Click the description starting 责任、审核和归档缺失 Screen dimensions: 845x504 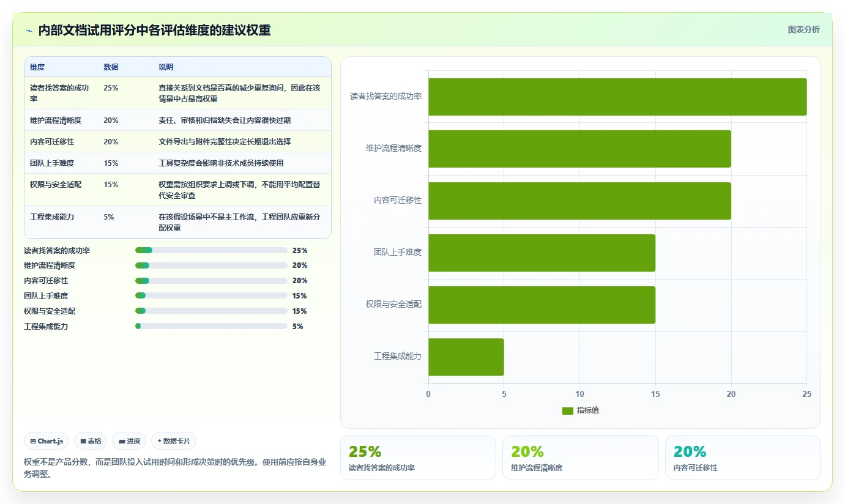click(225, 120)
